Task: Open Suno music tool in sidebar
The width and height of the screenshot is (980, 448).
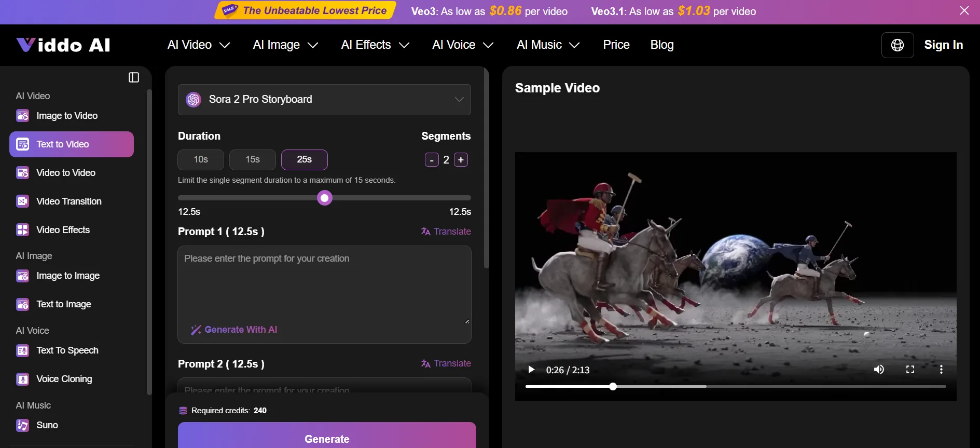Action: coord(47,425)
